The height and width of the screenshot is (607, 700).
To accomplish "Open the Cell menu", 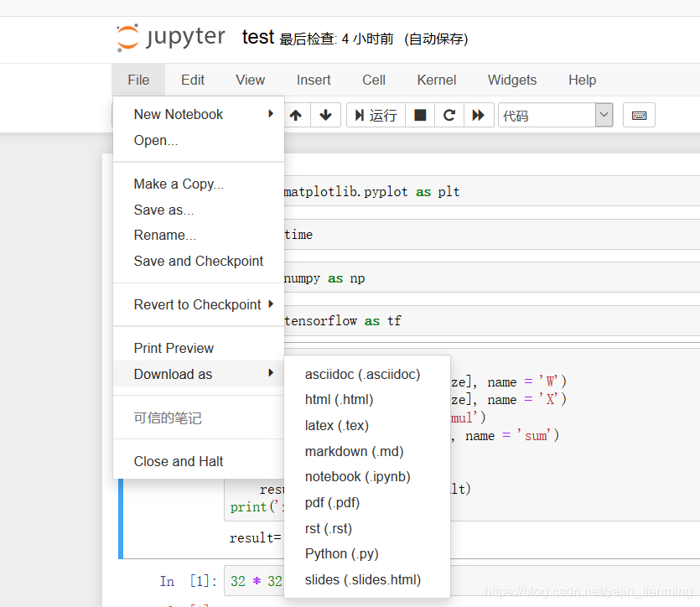I will 374,80.
